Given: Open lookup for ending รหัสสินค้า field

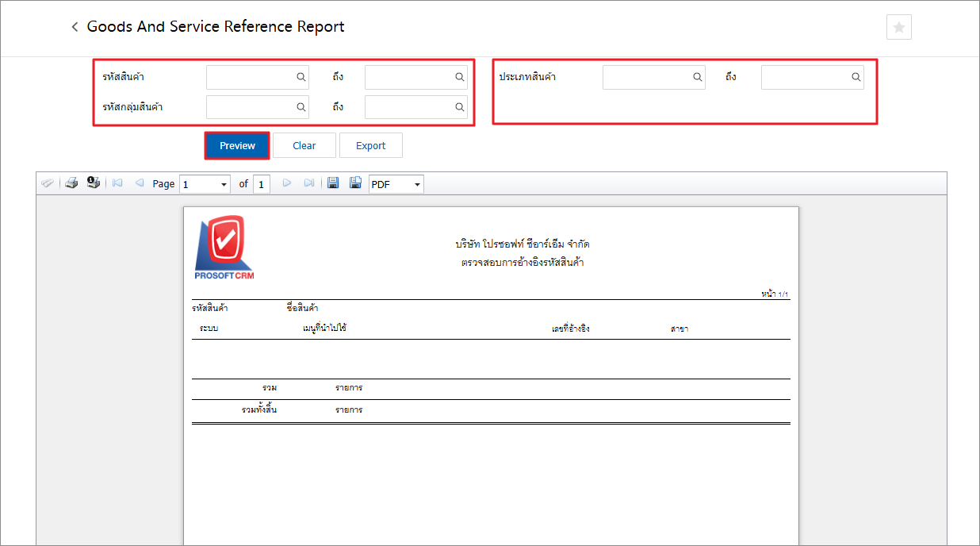Looking at the screenshot, I should coord(459,77).
